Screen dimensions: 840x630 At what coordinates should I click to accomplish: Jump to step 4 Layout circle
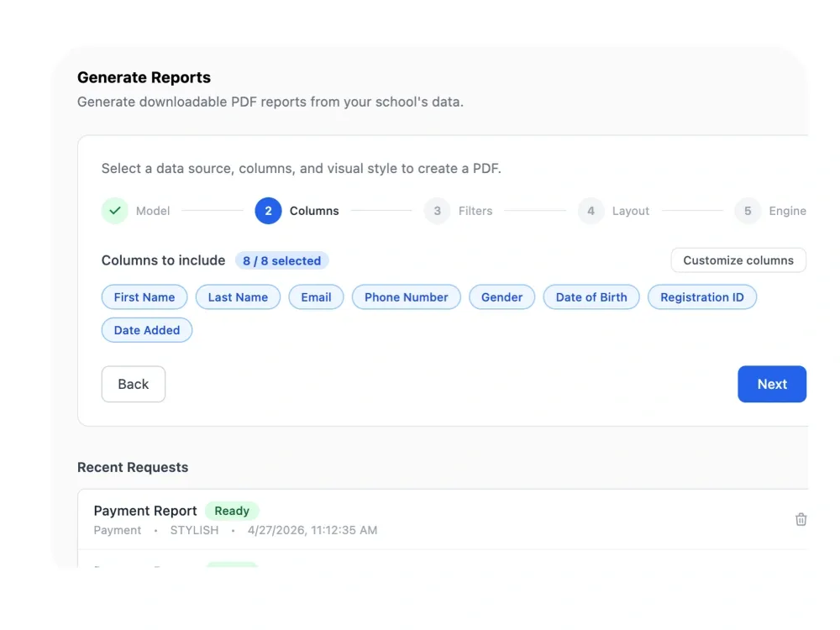(x=591, y=211)
